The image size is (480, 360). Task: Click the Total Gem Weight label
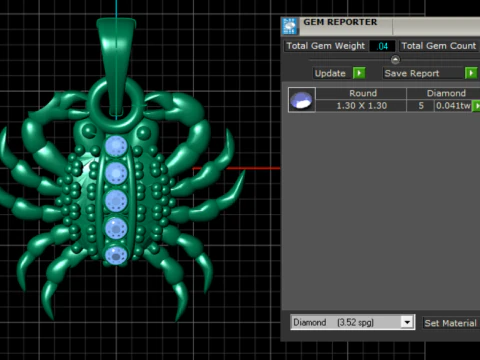(x=326, y=46)
